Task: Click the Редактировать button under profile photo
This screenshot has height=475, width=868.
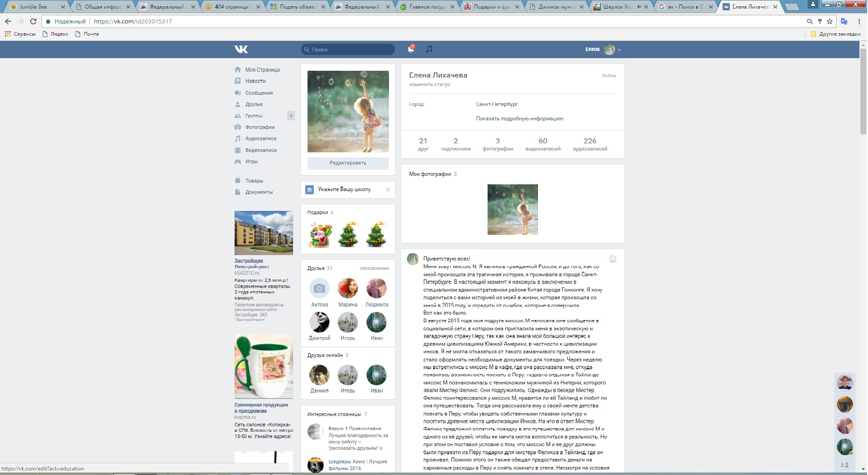Action: click(348, 163)
